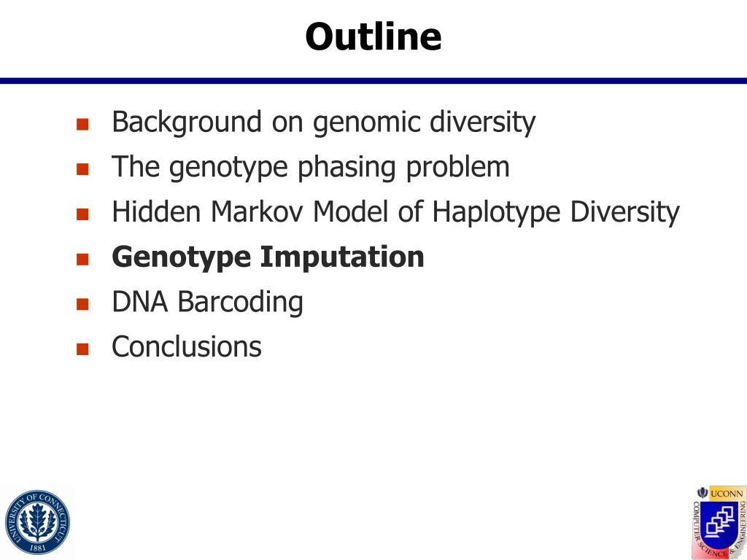Image resolution: width=747 pixels, height=560 pixels.
Task: Select Hidden Markov Model of Haplotype Diversity
Action: (396, 212)
